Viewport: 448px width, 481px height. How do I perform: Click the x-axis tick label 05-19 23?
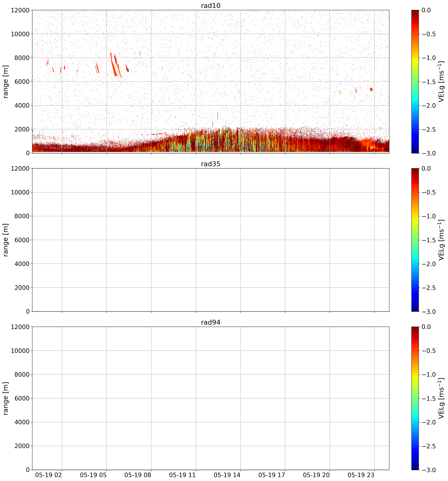click(361, 475)
